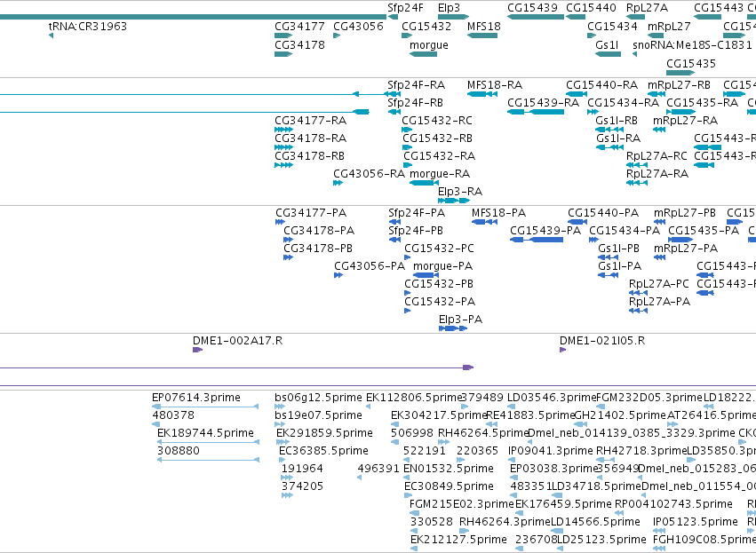
Task: Select the snoRNA:Me18S-C1831 label
Action: click(692, 45)
